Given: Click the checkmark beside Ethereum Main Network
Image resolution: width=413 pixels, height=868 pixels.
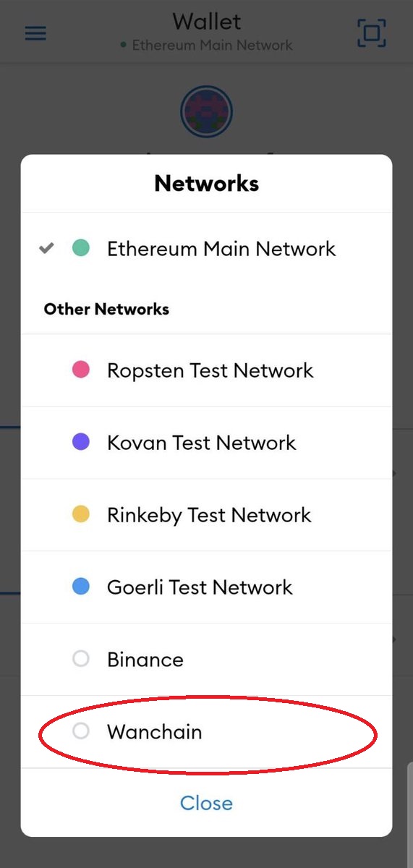Looking at the screenshot, I should 46,248.
